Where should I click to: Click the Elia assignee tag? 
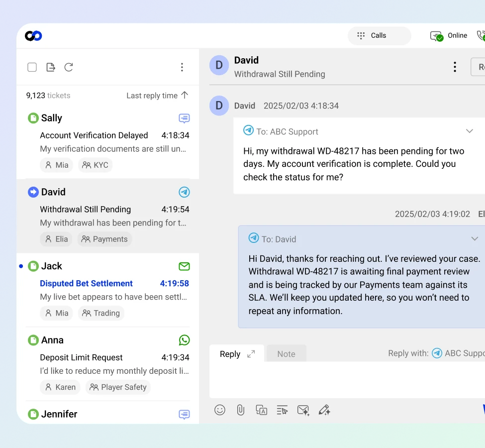(x=56, y=239)
